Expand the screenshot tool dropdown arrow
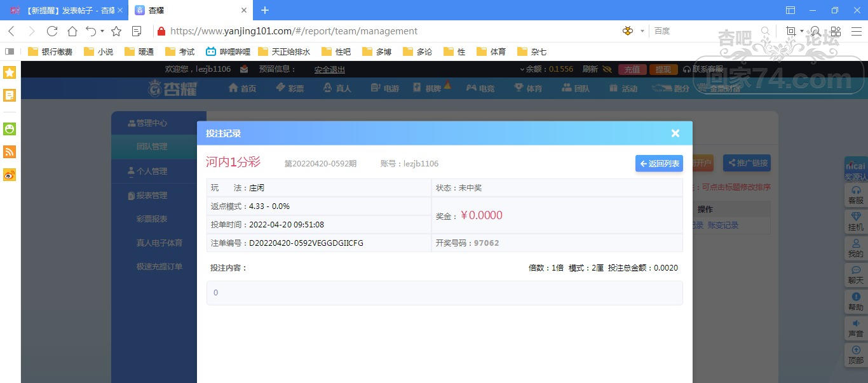Screen dimensions: 868x383 [x=802, y=31]
